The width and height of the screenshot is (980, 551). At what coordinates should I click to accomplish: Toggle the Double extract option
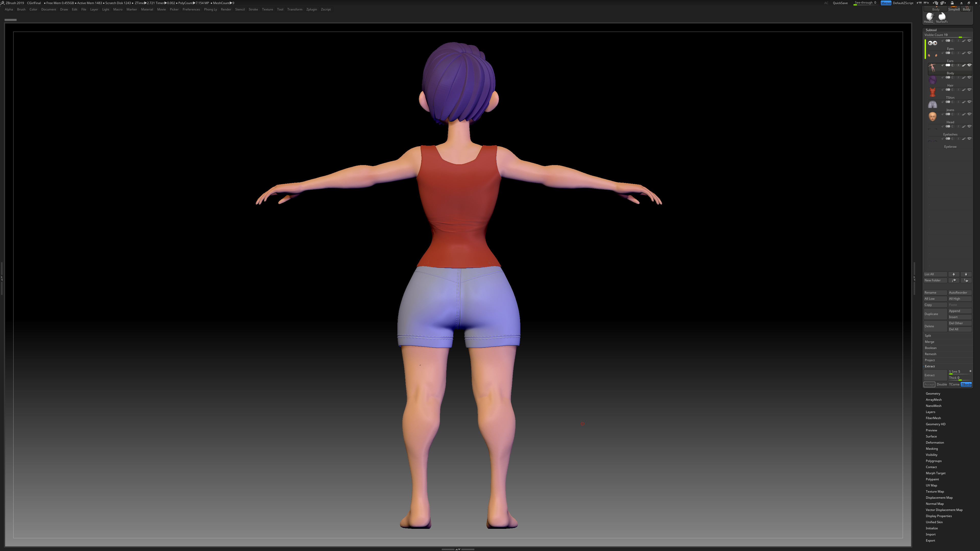tap(942, 384)
